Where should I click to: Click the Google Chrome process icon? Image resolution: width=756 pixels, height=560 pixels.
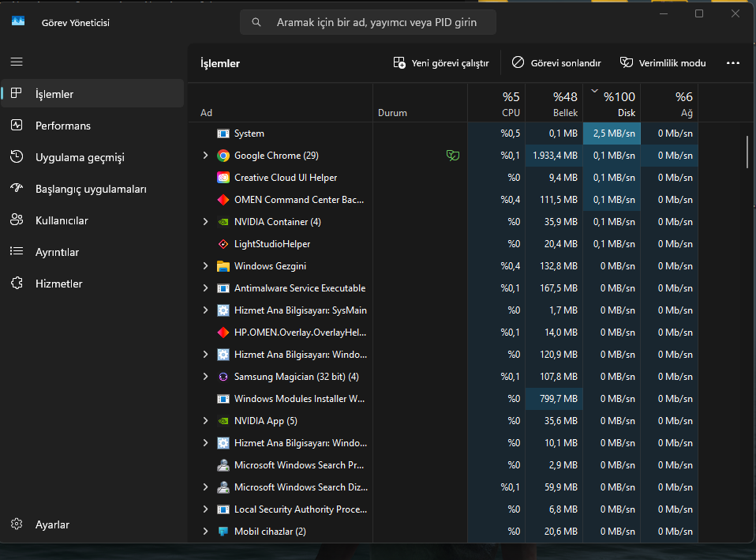(223, 156)
